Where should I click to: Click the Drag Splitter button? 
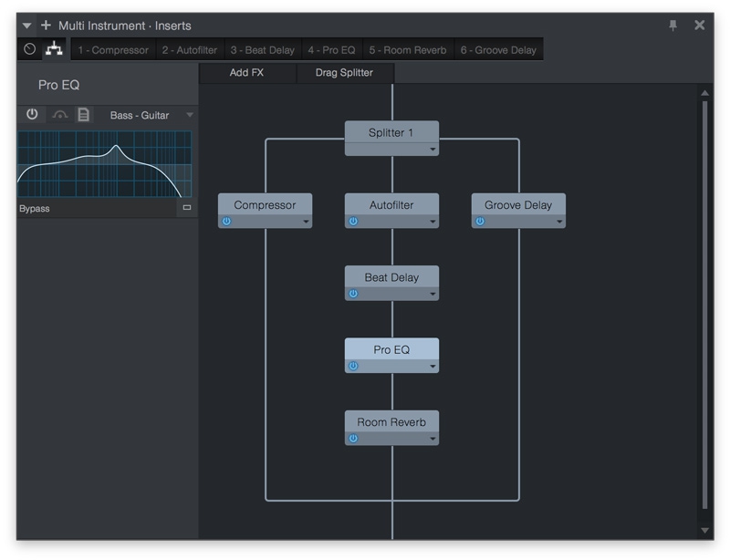pyautogui.click(x=344, y=73)
